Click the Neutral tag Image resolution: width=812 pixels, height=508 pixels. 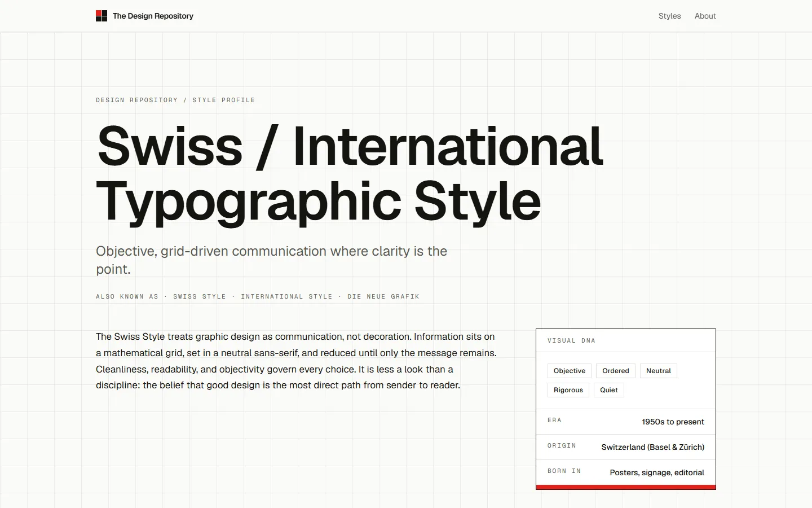click(659, 371)
